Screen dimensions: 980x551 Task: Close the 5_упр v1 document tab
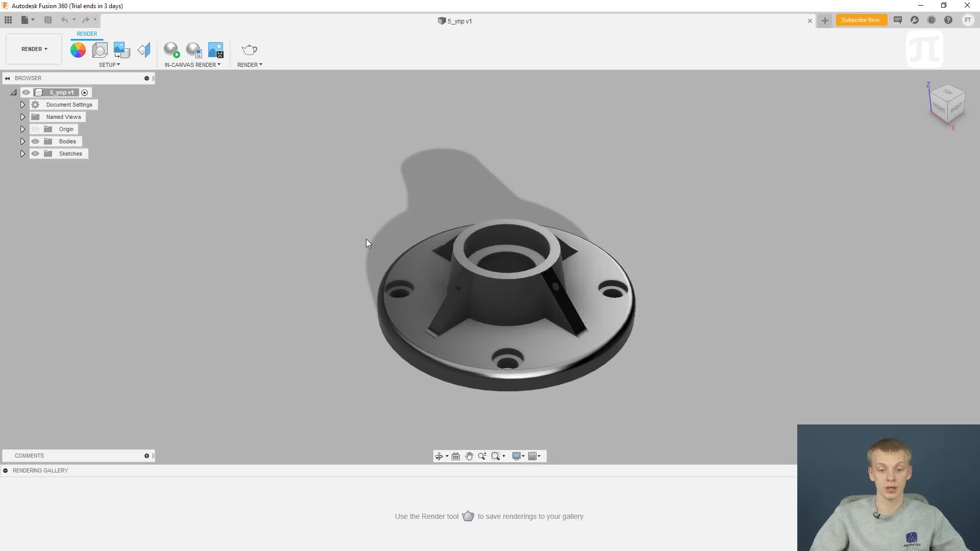(x=810, y=21)
